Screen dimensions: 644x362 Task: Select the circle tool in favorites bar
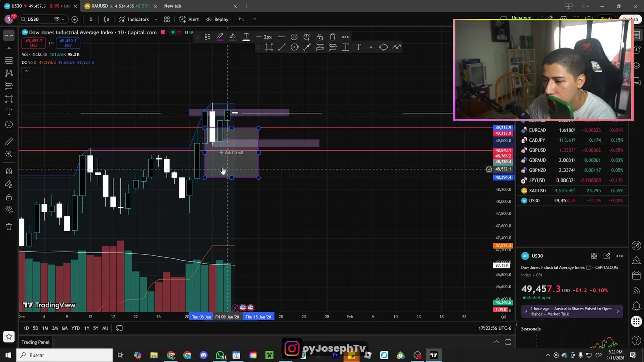(x=294, y=47)
